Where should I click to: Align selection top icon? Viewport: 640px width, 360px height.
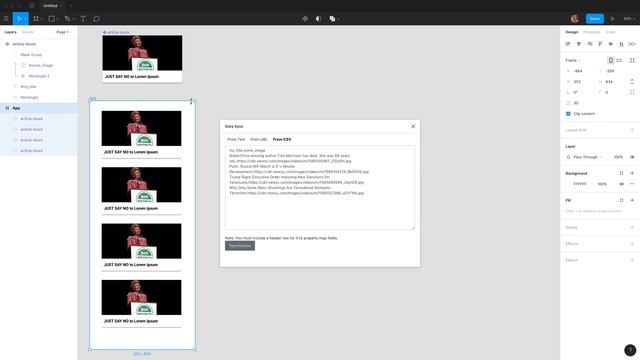coord(600,44)
